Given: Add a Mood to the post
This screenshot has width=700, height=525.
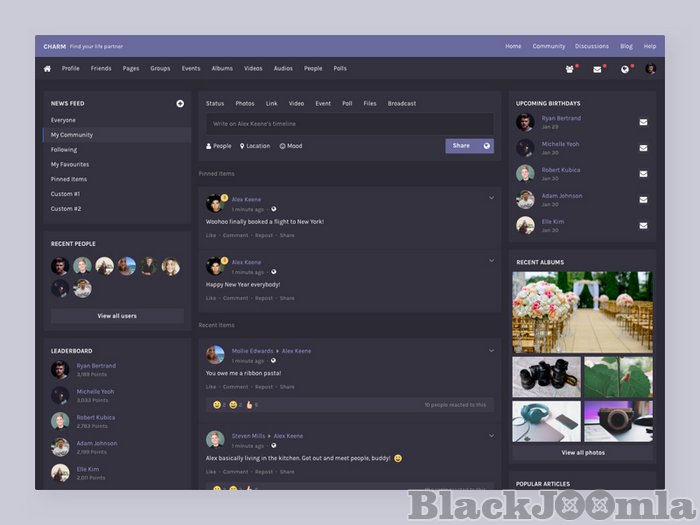Looking at the screenshot, I should 291,146.
